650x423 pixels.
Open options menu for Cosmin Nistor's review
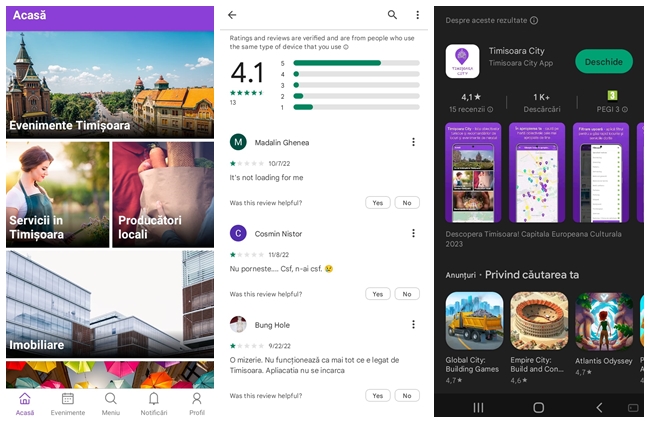[x=413, y=233]
